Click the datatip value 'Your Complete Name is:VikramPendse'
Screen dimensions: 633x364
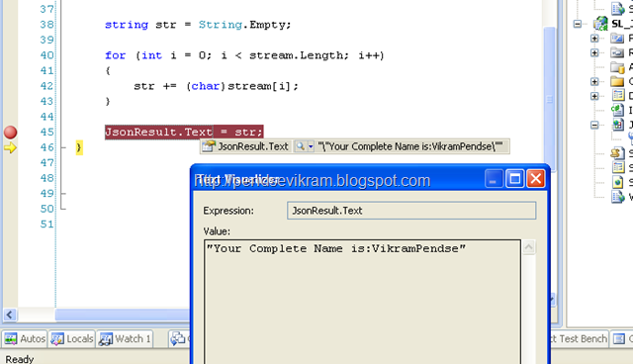click(x=410, y=146)
